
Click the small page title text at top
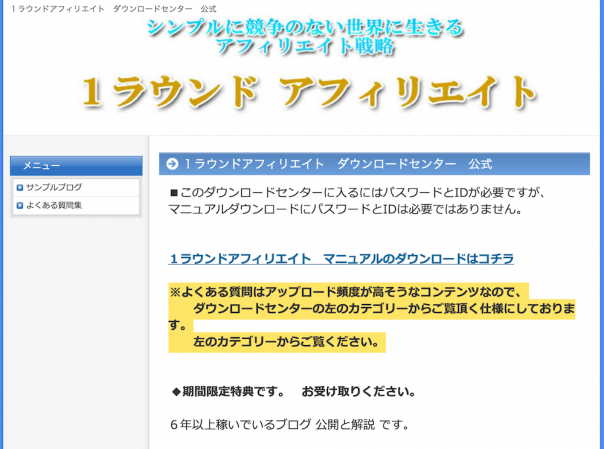tap(114, 8)
